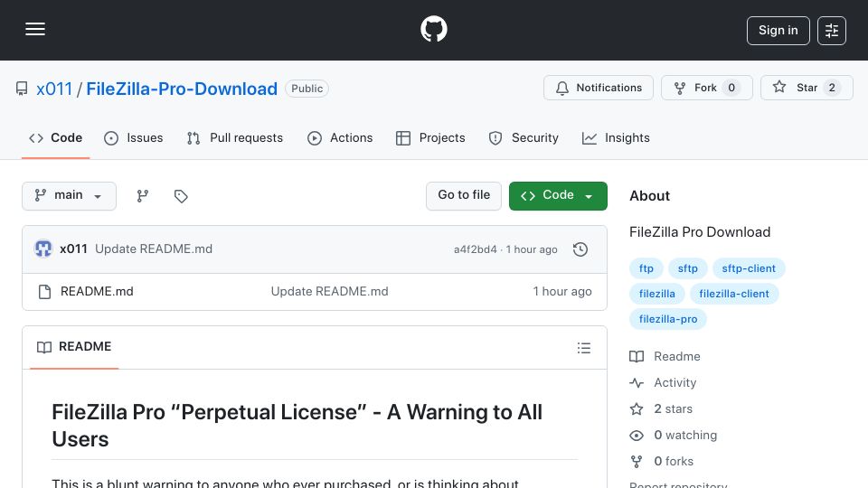Open the Projects tab
868x488 pixels.
[x=430, y=137]
